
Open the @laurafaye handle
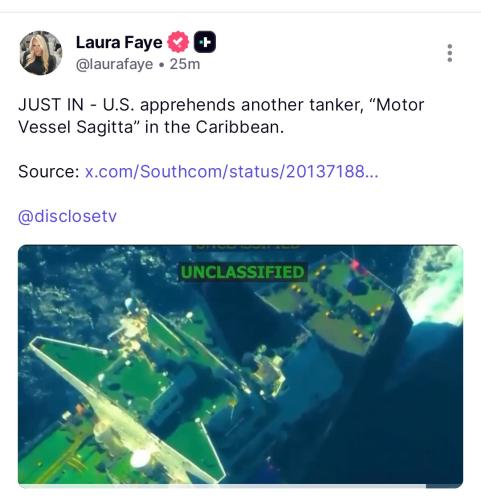coord(114,64)
